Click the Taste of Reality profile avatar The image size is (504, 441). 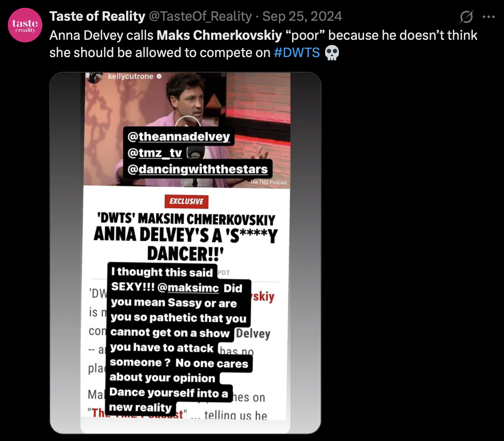[x=25, y=25]
